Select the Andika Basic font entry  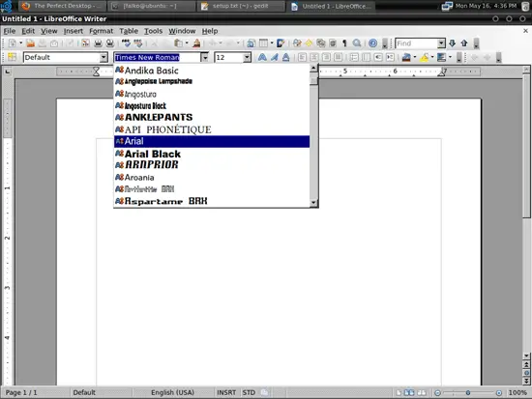tap(212, 71)
